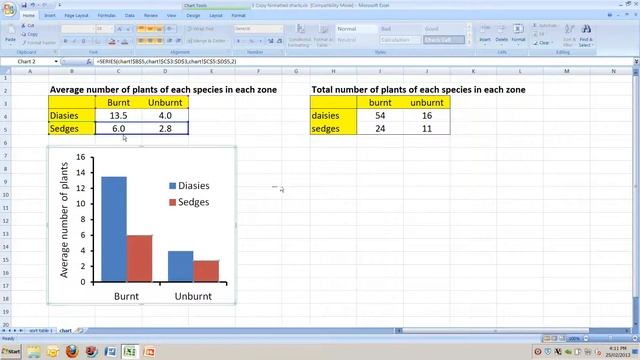This screenshot has height=360, width=640.
Task: Increase decimal places
Action: coord(271,41)
